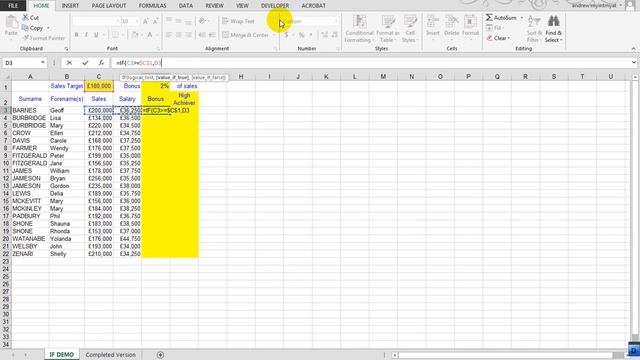The width and height of the screenshot is (640, 360).
Task: Add a new sheet with plus icon
Action: pos(160,355)
